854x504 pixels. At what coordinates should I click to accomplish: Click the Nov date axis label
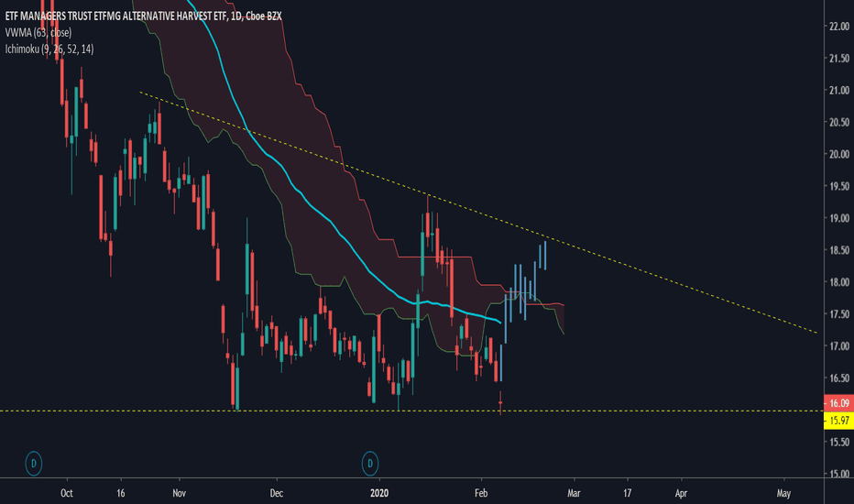[180, 493]
